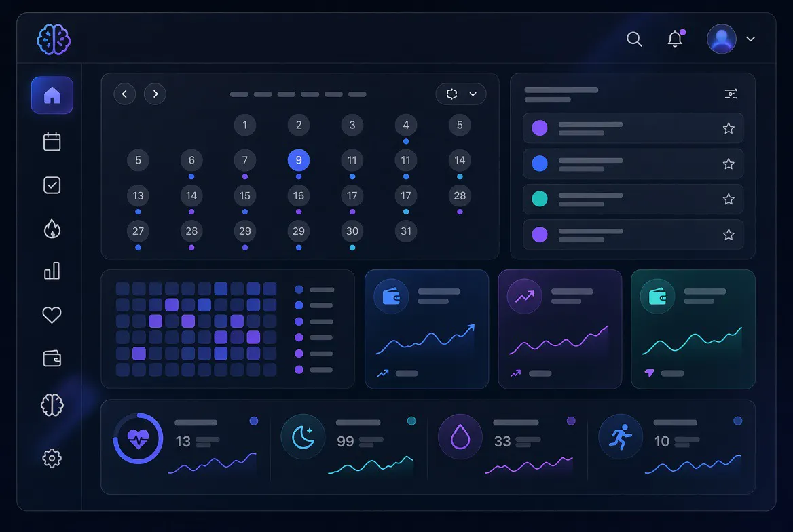Click the running figure icon
The width and height of the screenshot is (793, 532).
621,437
